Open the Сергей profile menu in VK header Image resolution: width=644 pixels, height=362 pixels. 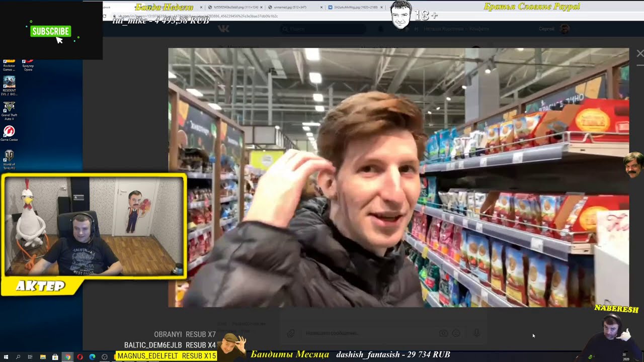point(553,29)
